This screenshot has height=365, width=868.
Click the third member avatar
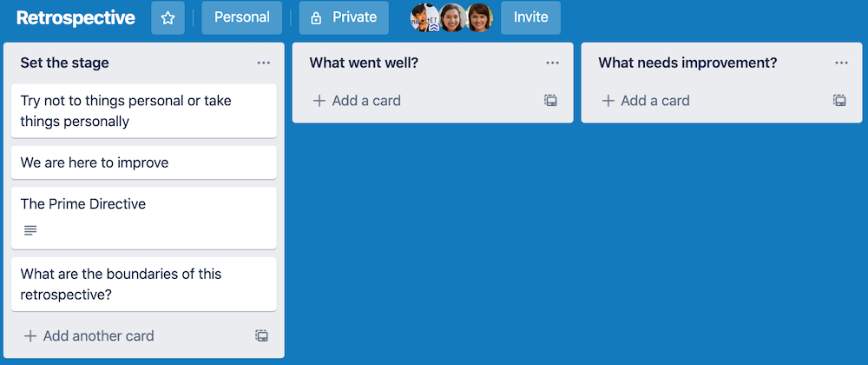(479, 17)
